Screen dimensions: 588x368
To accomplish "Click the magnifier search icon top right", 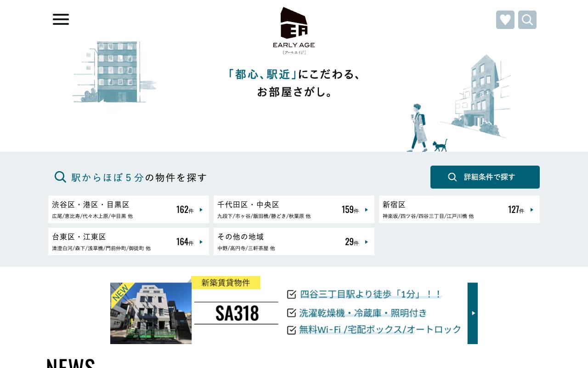I will (527, 20).
